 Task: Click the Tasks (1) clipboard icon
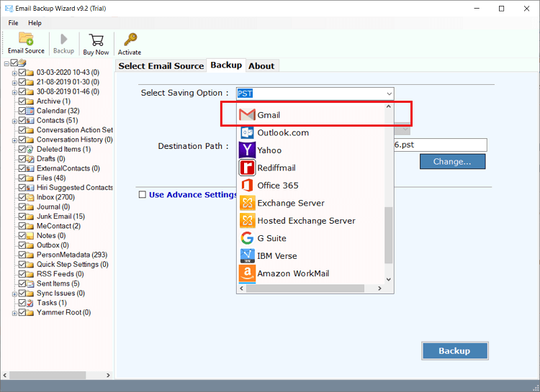(30, 303)
